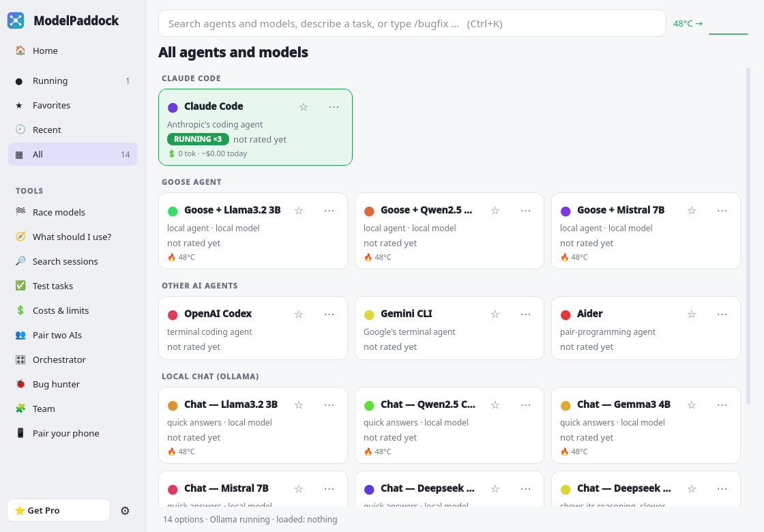This screenshot has height=532, width=764.
Task: Open more options for Goose + Mistral 7B
Action: (722, 211)
